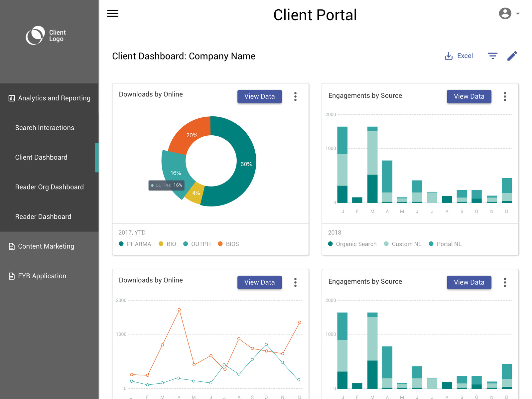The height and width of the screenshot is (399, 532).
Task: Click the Excel download icon
Action: click(449, 56)
